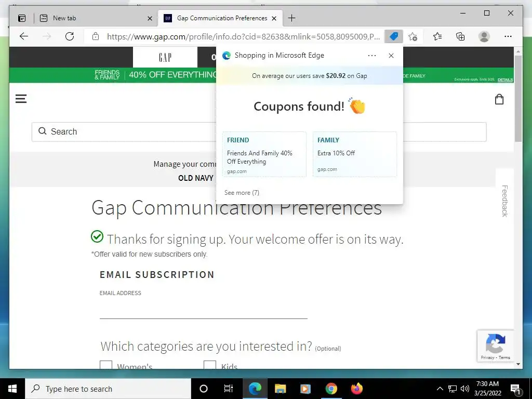Close the Gap Communication Preferences tab
532x399 pixels.
[274, 18]
